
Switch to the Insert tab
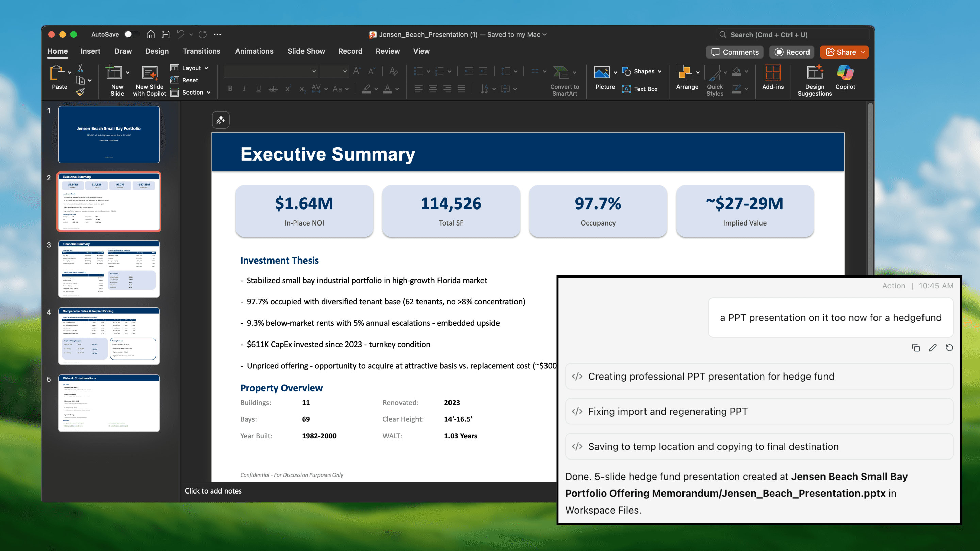tap(91, 51)
